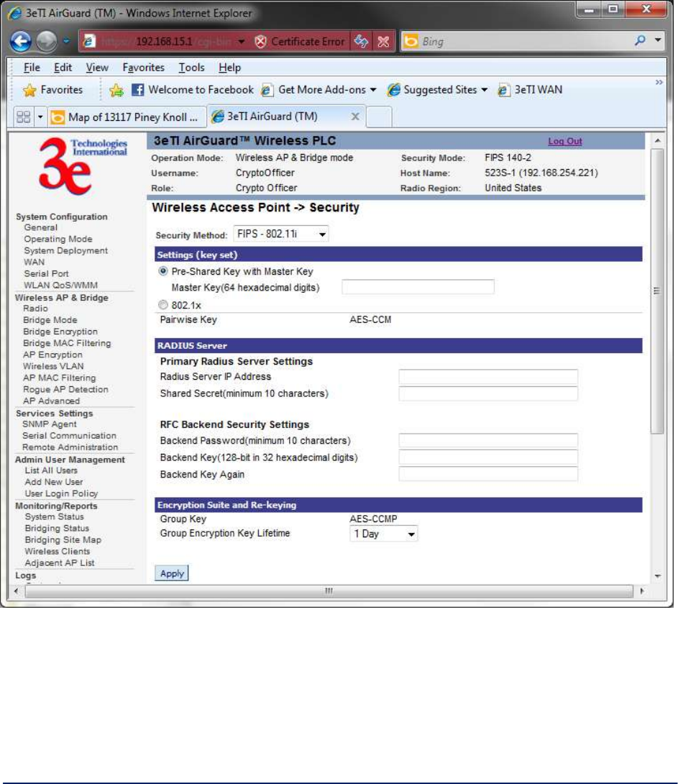Click the Backend Password input field

(488, 440)
